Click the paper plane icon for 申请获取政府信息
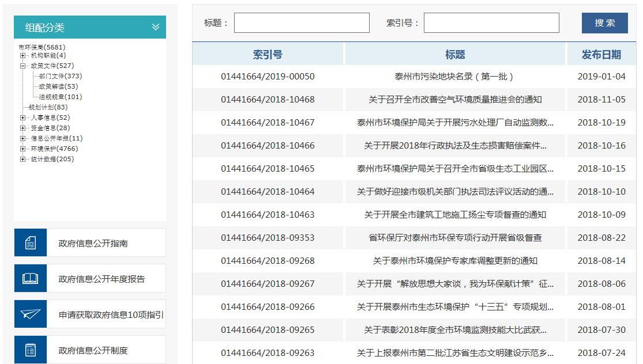 (30, 314)
